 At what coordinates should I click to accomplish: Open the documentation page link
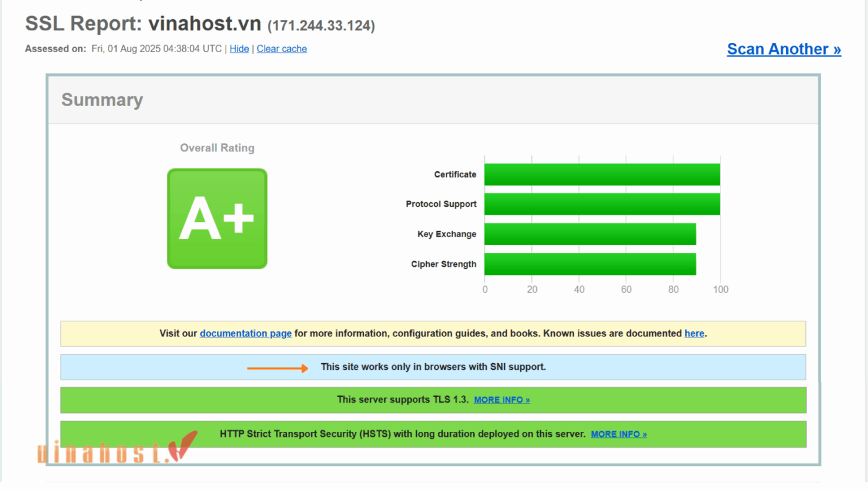pyautogui.click(x=246, y=333)
